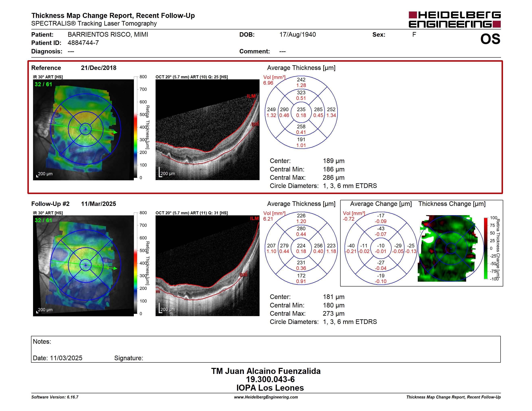
Task: Click Reference outer left value '249'
Action: tap(271, 110)
